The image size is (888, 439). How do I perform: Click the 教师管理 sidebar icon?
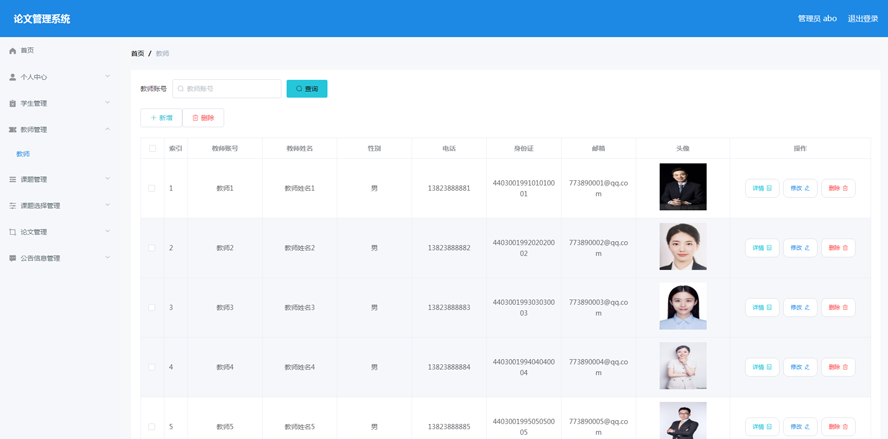coord(13,130)
